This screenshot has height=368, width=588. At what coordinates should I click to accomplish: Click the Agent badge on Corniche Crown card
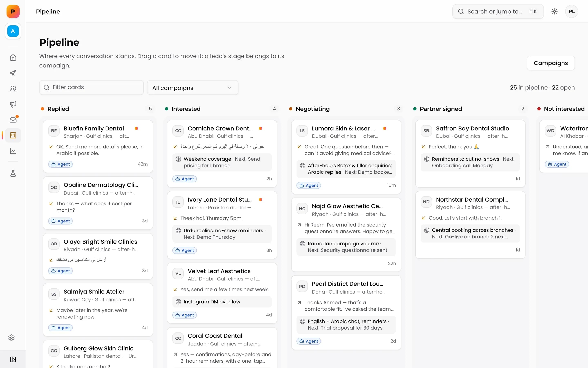coord(185,179)
